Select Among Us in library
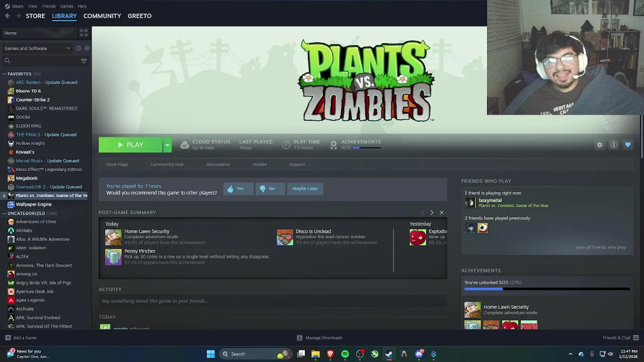The width and height of the screenshot is (644, 362). tap(26, 274)
